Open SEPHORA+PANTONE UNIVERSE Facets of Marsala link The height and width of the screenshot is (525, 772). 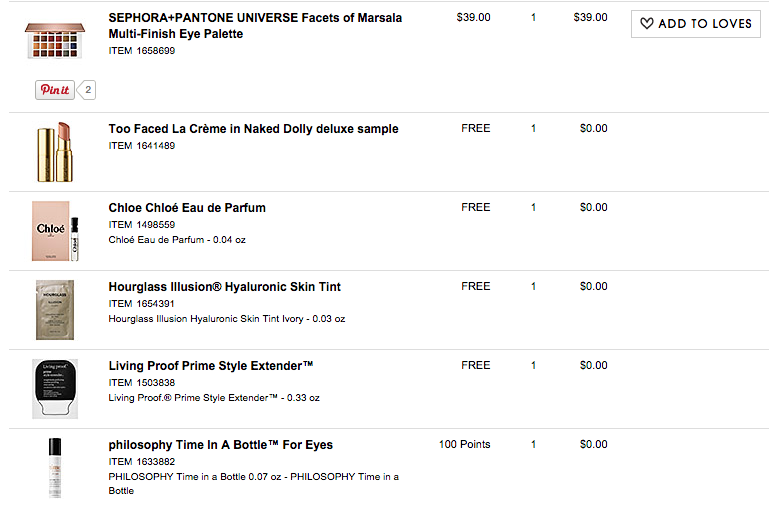coord(255,26)
